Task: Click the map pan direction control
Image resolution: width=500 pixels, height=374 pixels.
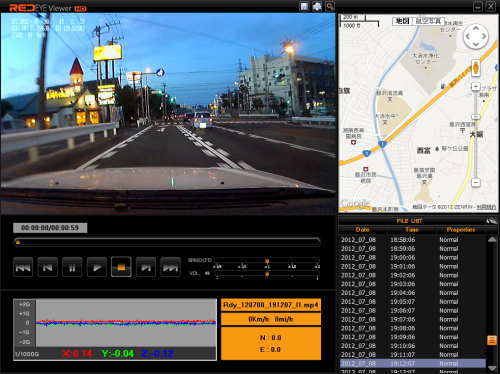Action: pos(476,36)
